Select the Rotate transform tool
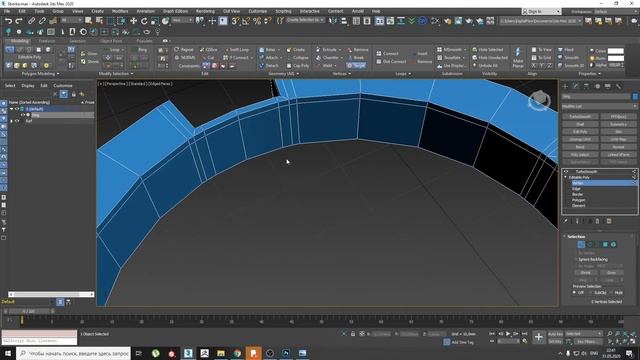 tap(144, 21)
